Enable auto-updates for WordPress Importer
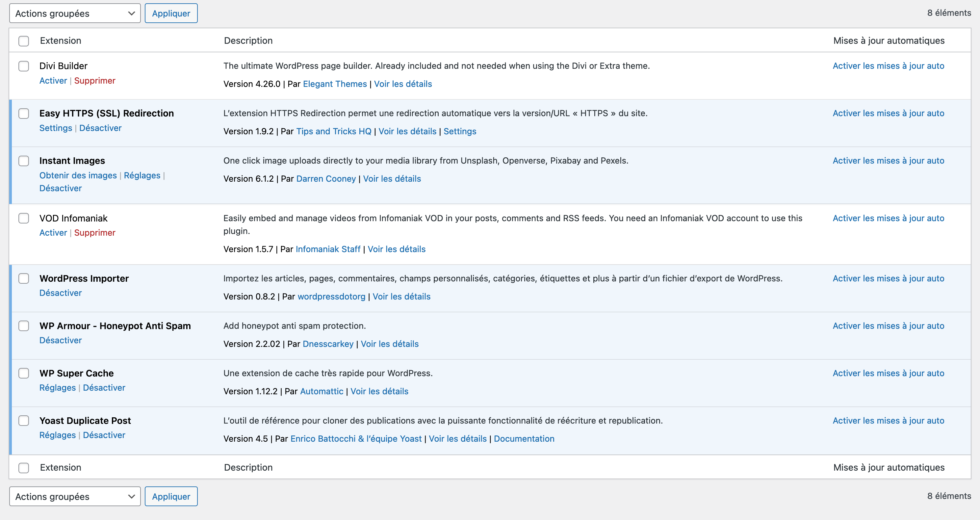 click(888, 278)
